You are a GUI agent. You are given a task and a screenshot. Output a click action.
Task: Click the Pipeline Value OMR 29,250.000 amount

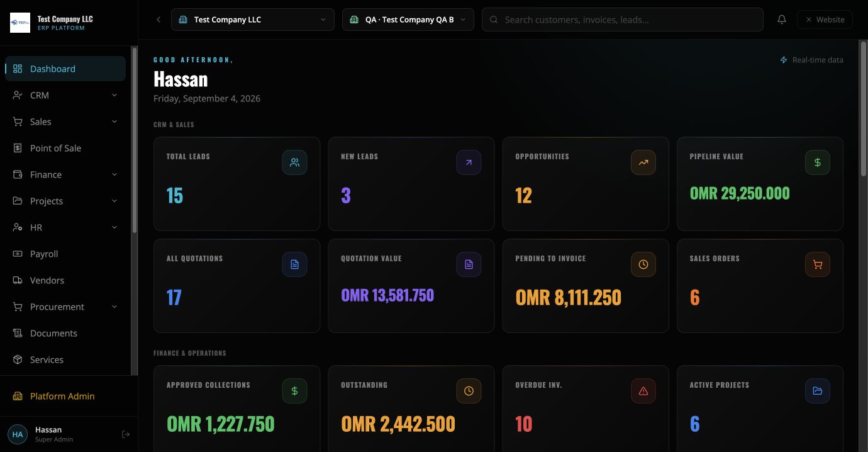click(x=740, y=193)
